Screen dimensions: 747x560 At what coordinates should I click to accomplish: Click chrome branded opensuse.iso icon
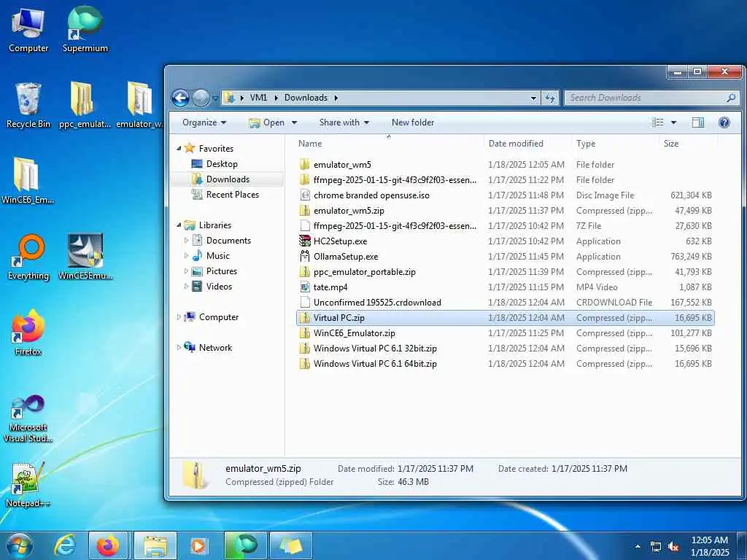[305, 195]
